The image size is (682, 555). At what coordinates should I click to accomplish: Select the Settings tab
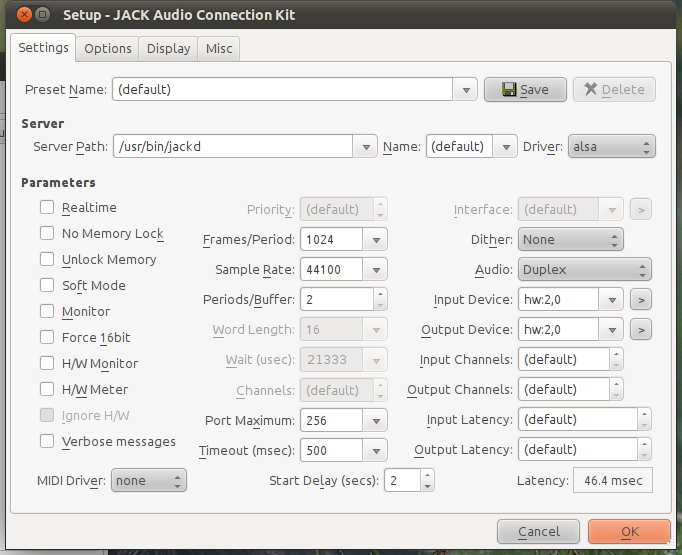click(x=43, y=47)
